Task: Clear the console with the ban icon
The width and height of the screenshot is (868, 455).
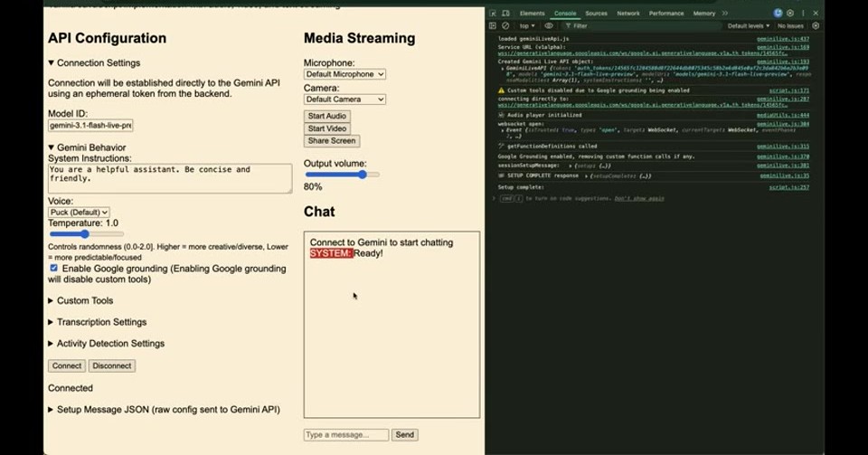Action: tap(505, 25)
